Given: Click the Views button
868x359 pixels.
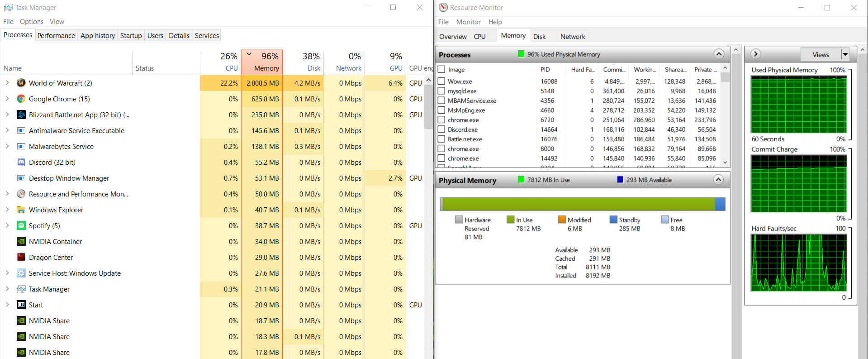Looking at the screenshot, I should pyautogui.click(x=821, y=54).
